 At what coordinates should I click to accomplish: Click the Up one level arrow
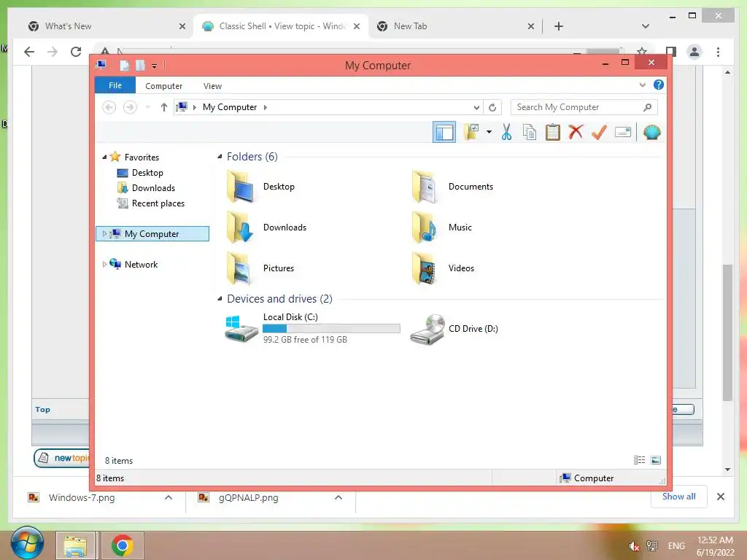(164, 107)
